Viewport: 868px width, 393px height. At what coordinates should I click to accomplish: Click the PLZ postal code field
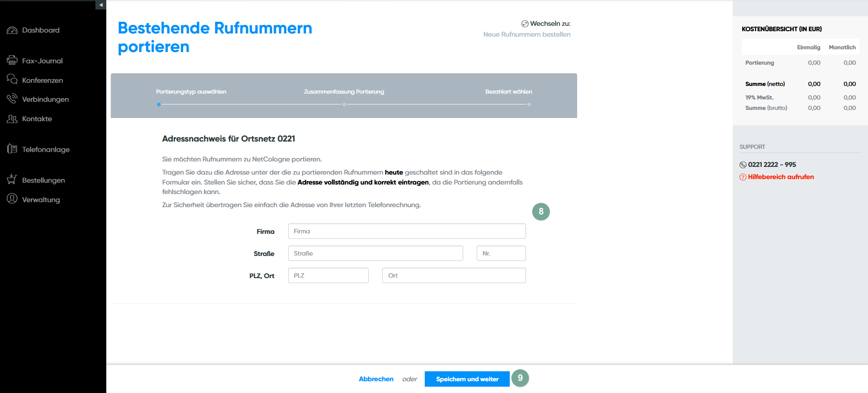pos(328,275)
